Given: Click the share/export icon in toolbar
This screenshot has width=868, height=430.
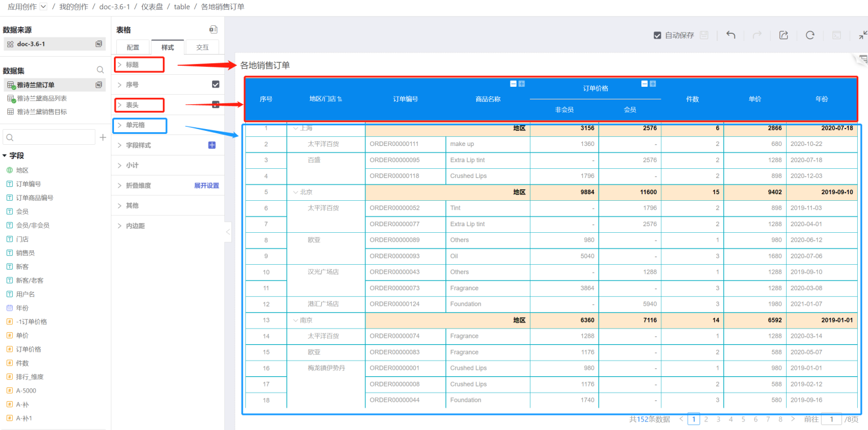Looking at the screenshot, I should 784,35.
